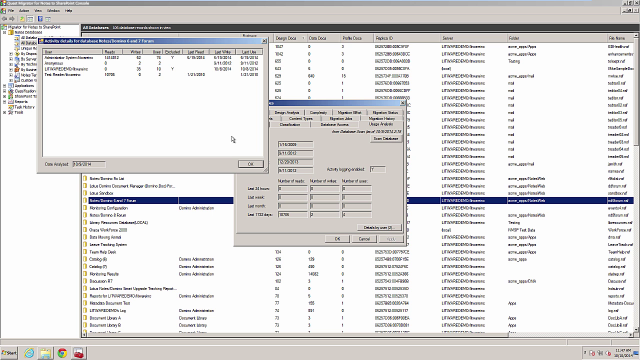This screenshot has height=360, width=640.
Task: Expand the SharePoint Targets tree node
Action: (x=4, y=96)
